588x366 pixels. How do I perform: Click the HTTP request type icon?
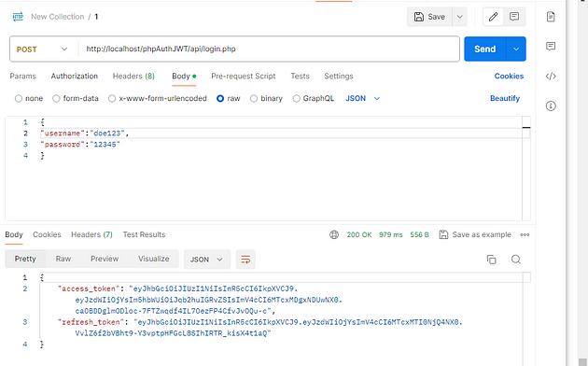click(x=18, y=17)
